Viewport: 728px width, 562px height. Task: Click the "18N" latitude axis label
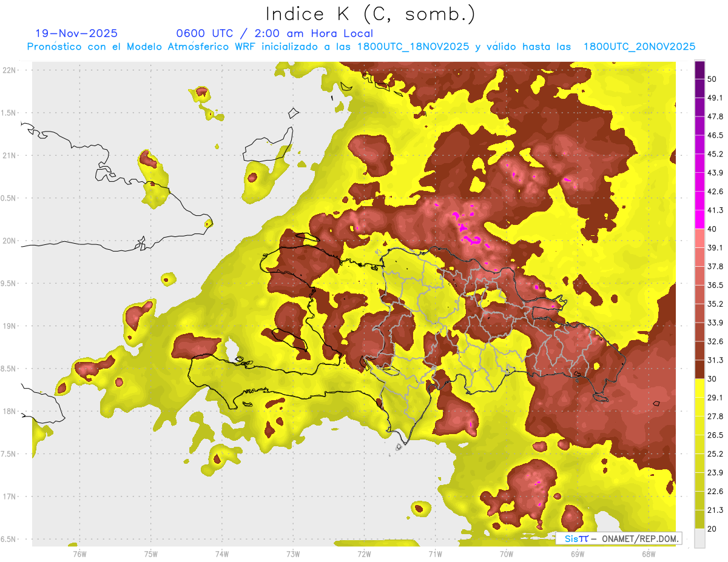pyautogui.click(x=9, y=412)
